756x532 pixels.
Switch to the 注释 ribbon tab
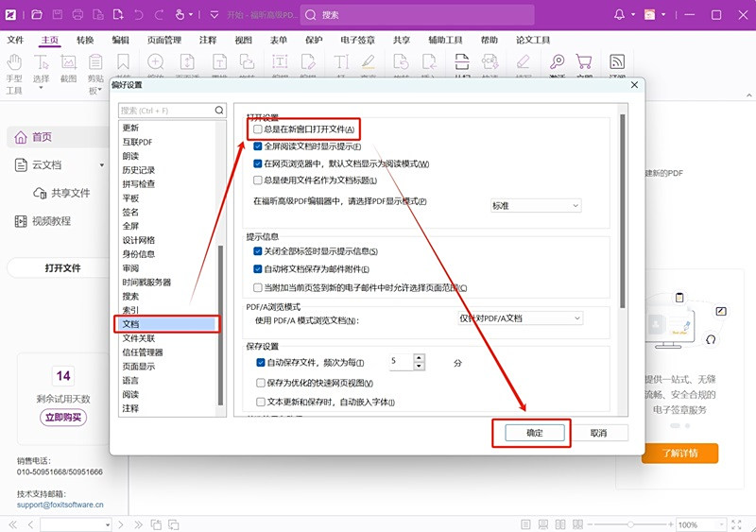[x=208, y=41]
